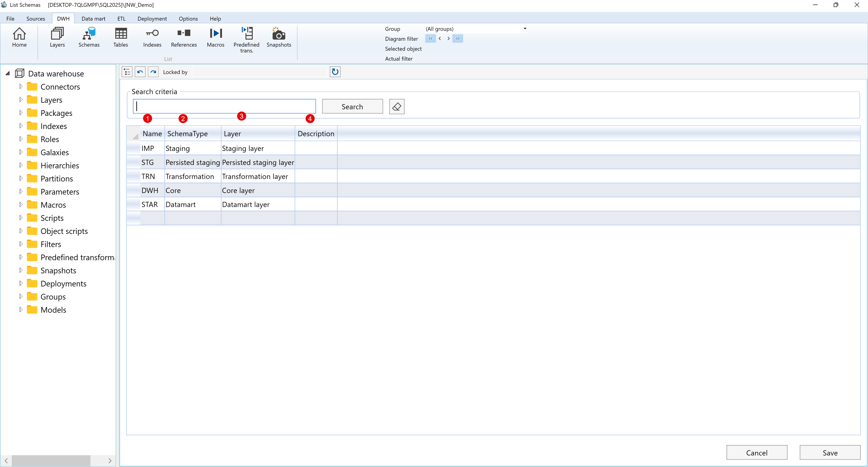Open the Deployment ribbon tab
The height and width of the screenshot is (467, 868).
point(152,19)
